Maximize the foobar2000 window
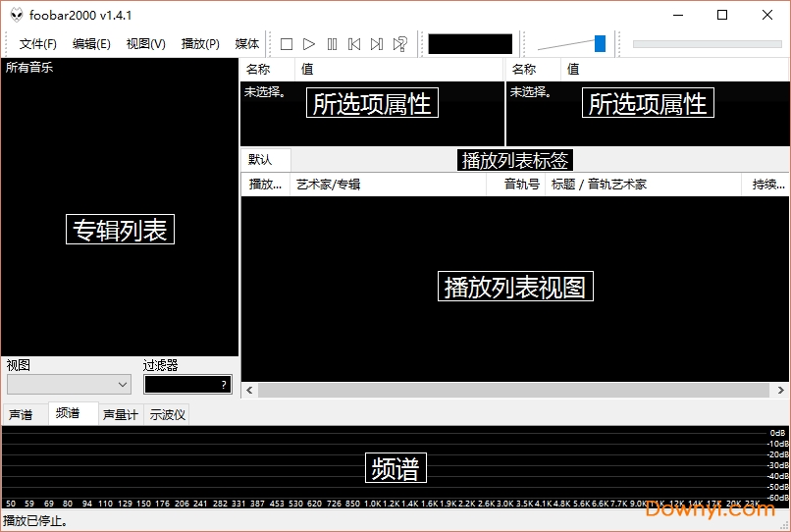791x532 pixels. click(722, 15)
